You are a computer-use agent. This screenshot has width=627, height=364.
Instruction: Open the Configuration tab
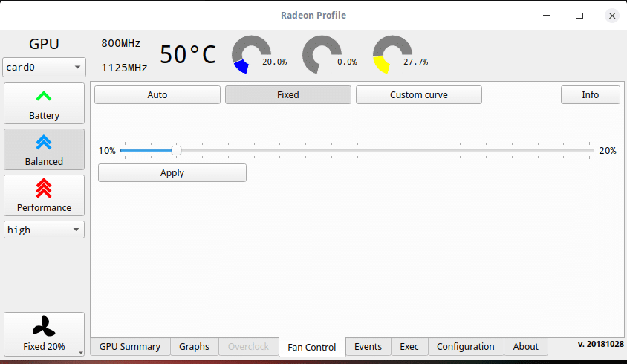tap(466, 346)
